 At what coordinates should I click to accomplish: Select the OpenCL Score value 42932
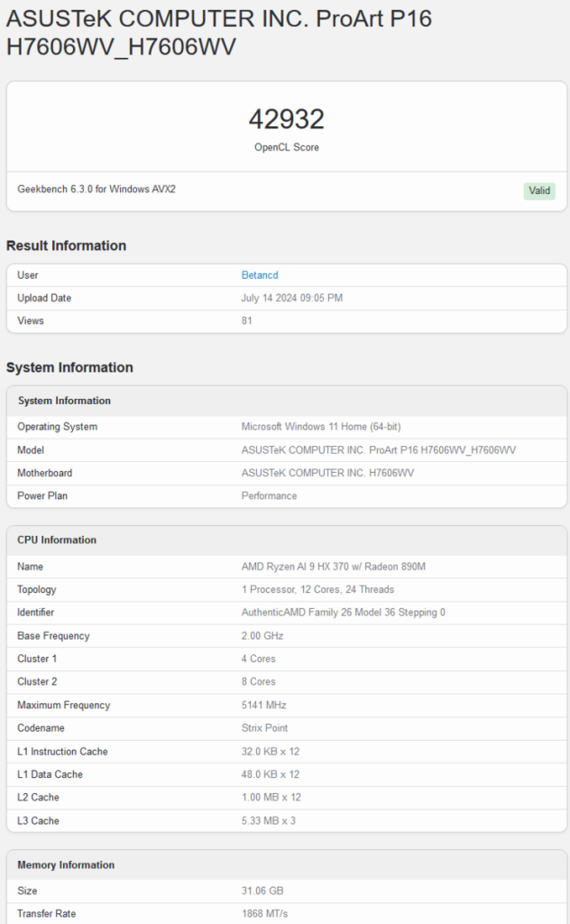(x=285, y=118)
